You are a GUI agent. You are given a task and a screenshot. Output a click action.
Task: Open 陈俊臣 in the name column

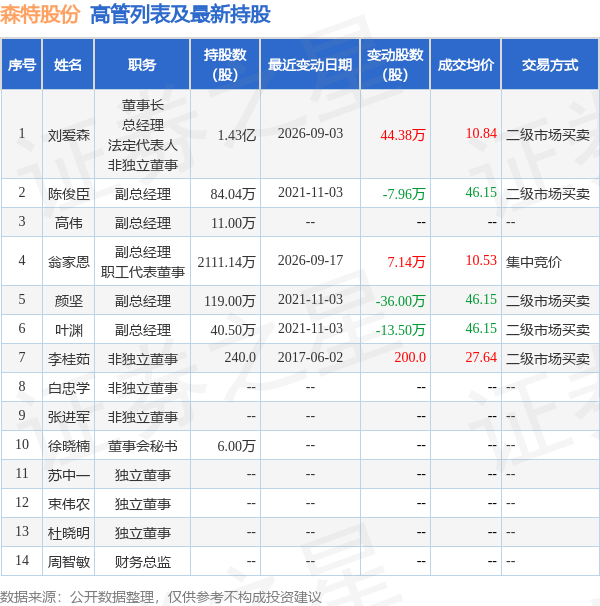69,194
